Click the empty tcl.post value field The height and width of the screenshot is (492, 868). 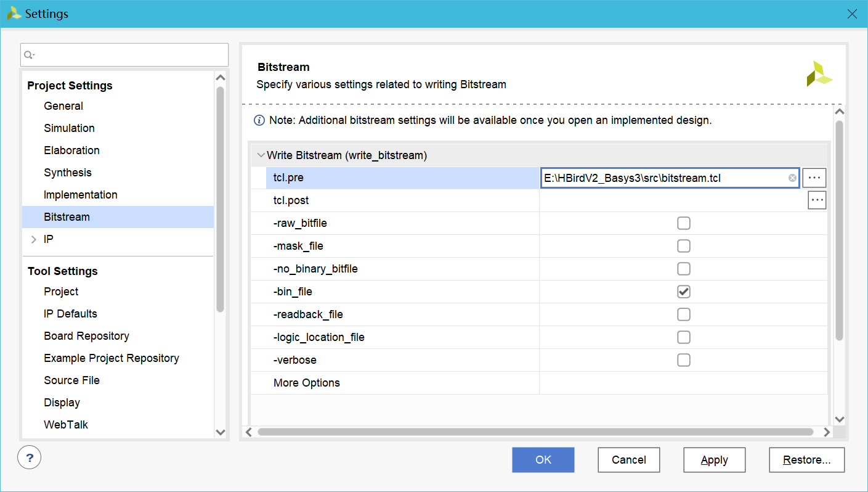(x=673, y=200)
